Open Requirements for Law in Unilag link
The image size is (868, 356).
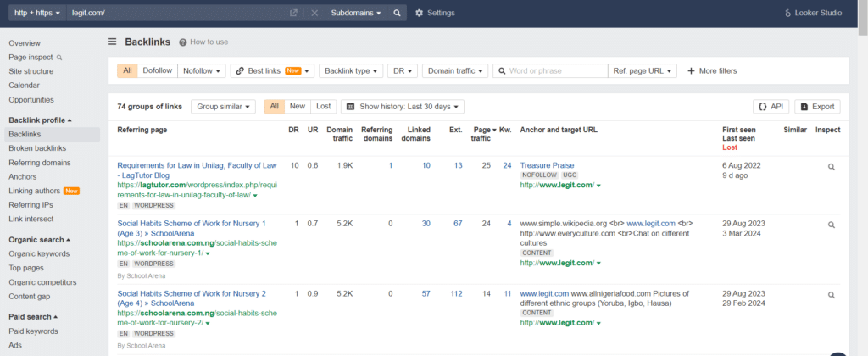(x=197, y=170)
